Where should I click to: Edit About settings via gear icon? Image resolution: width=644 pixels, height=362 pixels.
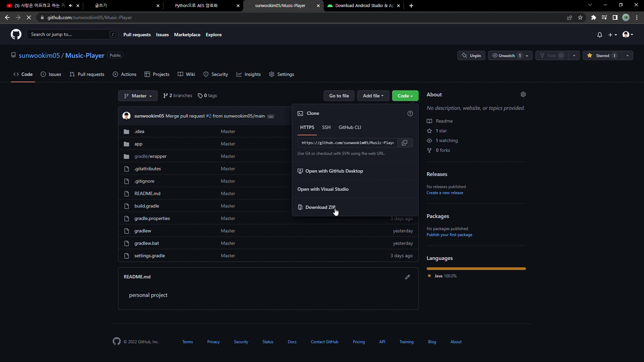(523, 95)
